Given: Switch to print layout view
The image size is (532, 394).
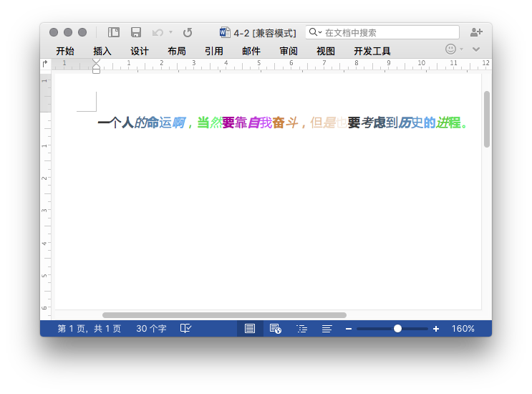Looking at the screenshot, I should 250,329.
